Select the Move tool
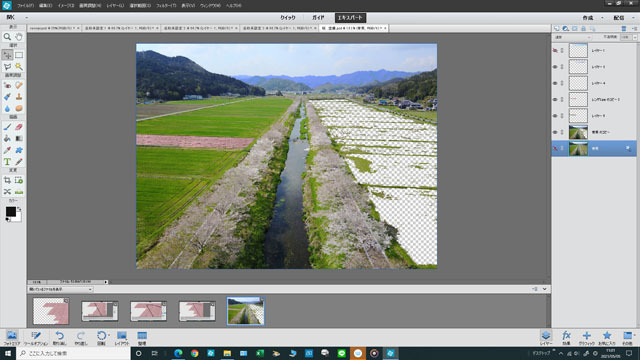640x360 pixels. point(7,55)
